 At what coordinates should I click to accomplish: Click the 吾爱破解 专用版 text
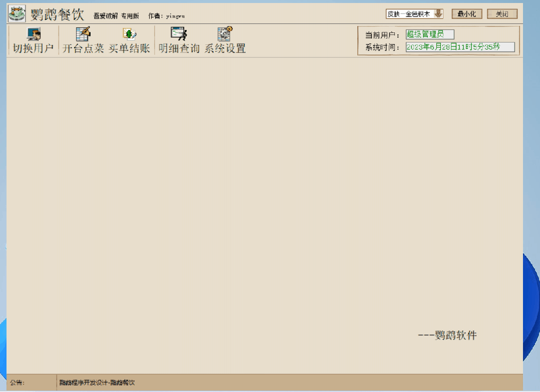click(x=116, y=16)
